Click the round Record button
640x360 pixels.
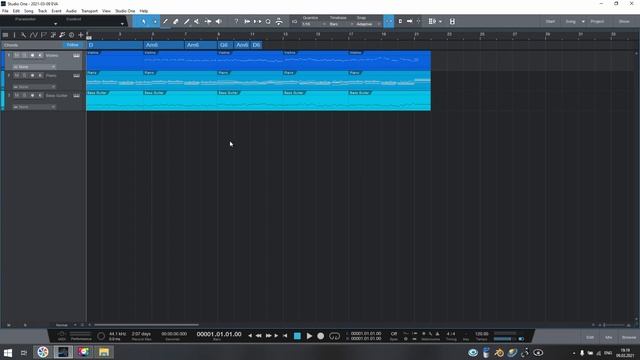(x=321, y=336)
